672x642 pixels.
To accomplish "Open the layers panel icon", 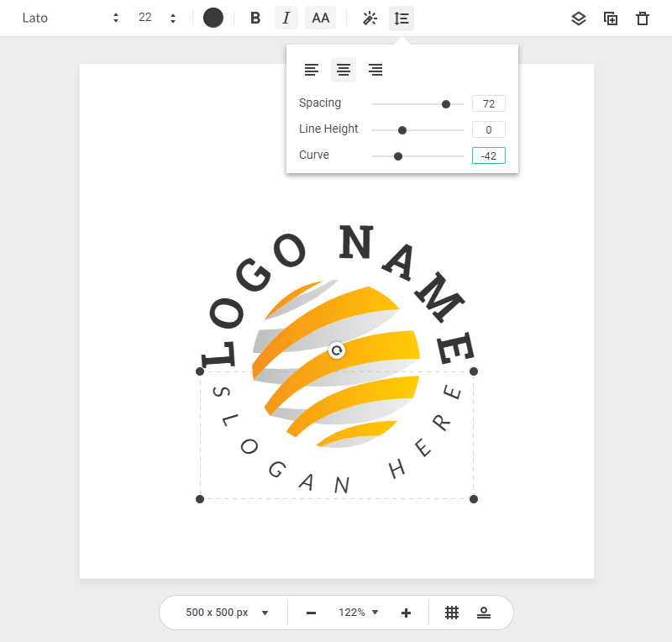I will pos(578,18).
